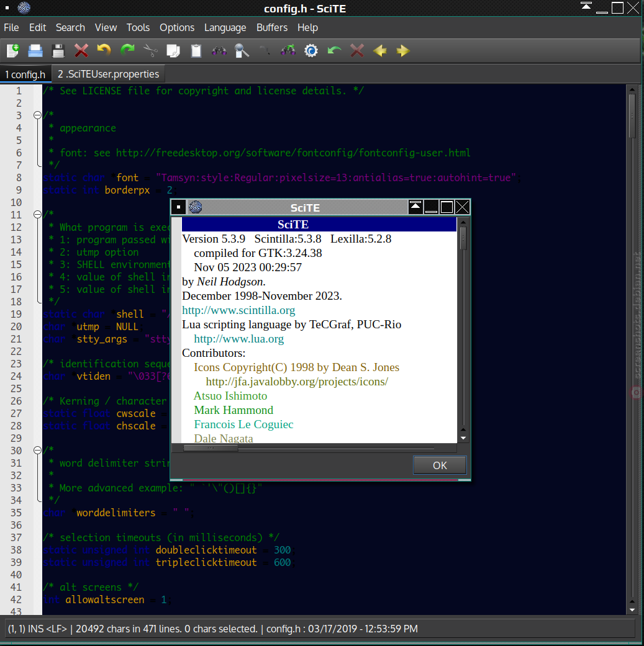Open the View menu
This screenshot has width=644, height=646.
click(106, 27)
